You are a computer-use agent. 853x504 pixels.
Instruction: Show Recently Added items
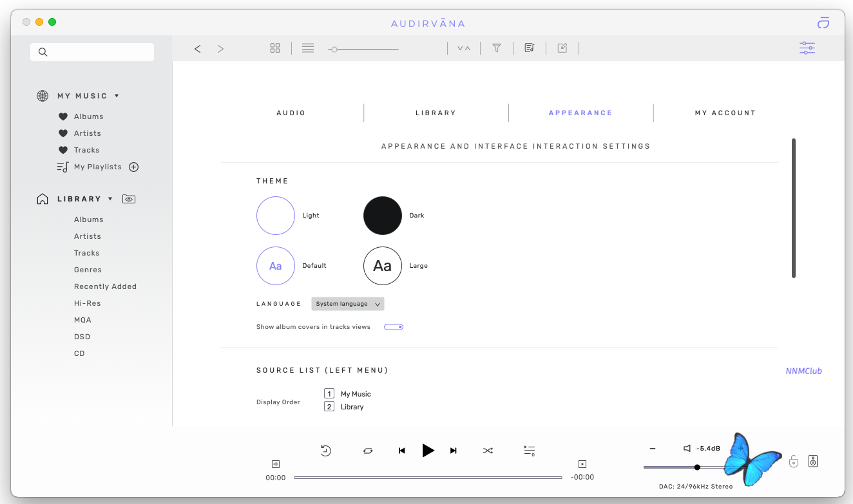coord(105,286)
